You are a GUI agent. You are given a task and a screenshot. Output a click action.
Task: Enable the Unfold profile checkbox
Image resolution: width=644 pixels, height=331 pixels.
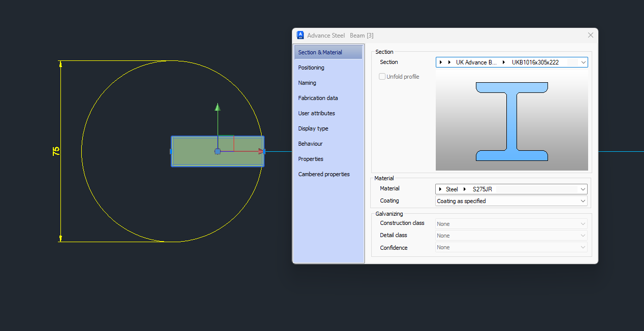click(x=382, y=77)
